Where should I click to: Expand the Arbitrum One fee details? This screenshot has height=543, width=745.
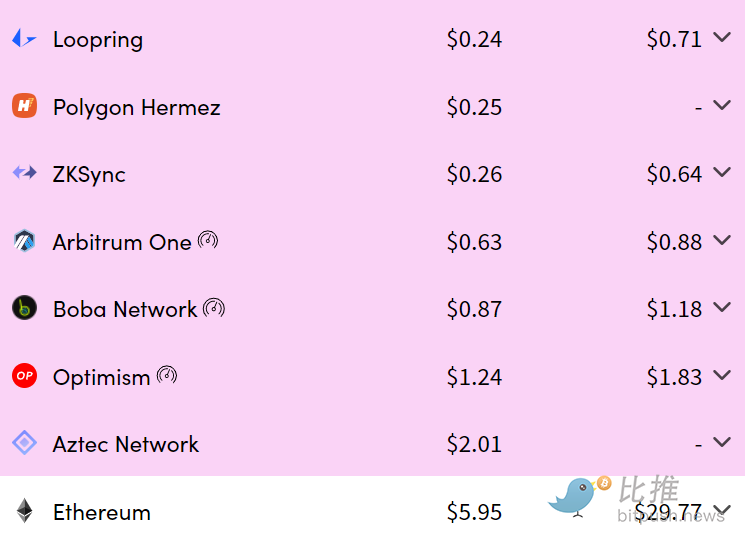click(x=722, y=240)
